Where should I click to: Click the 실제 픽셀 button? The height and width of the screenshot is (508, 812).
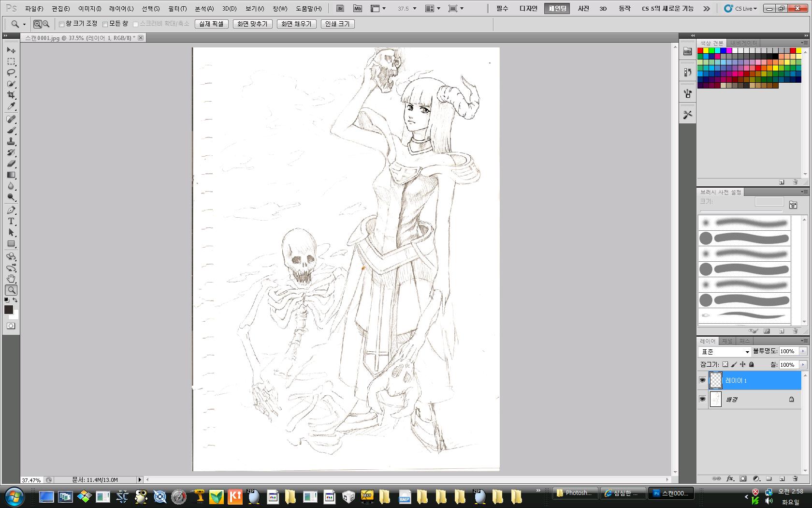212,24
